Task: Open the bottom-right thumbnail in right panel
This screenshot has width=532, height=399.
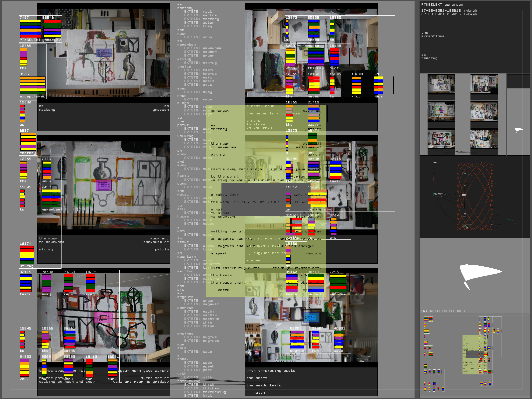Action: click(484, 139)
